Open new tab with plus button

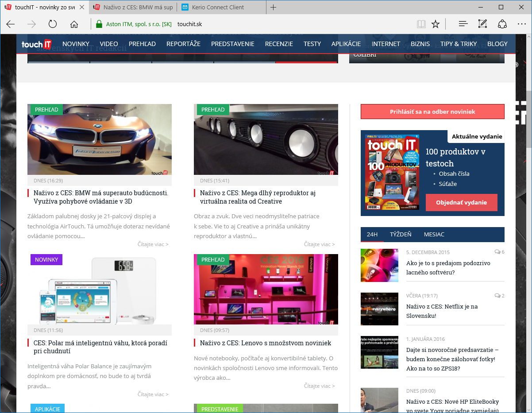(x=274, y=8)
